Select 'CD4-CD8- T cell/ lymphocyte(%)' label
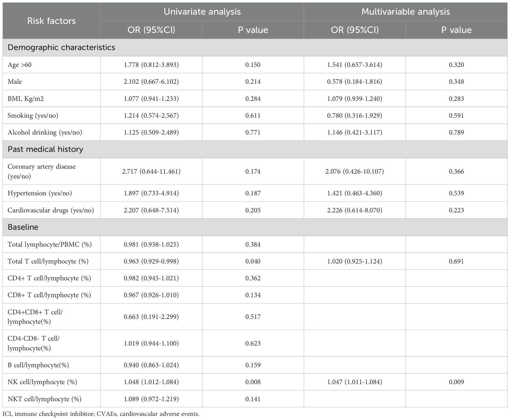The width and height of the screenshot is (510, 420). 34,343
